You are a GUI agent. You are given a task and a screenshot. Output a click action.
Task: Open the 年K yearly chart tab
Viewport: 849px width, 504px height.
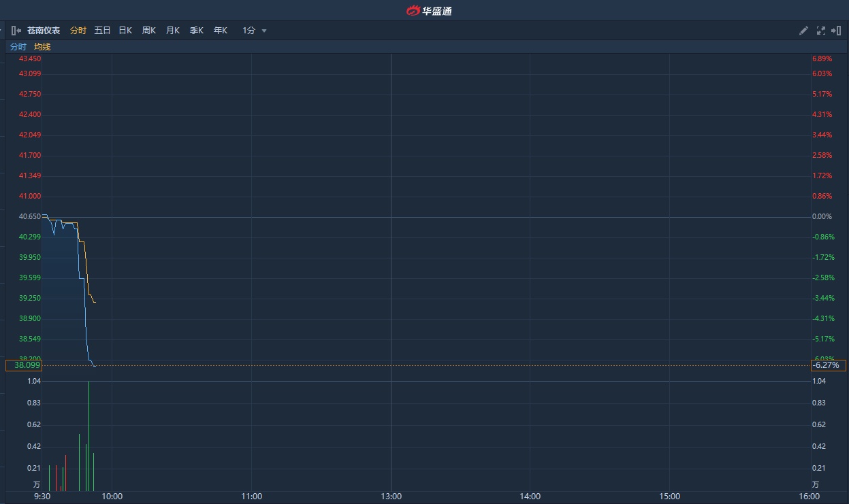(221, 31)
